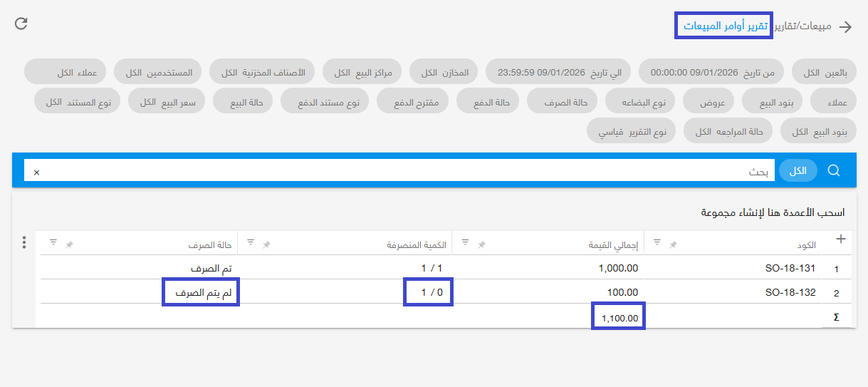Click the حالة الدفع filter chip
Image resolution: width=868 pixels, height=387 pixels.
click(x=488, y=102)
